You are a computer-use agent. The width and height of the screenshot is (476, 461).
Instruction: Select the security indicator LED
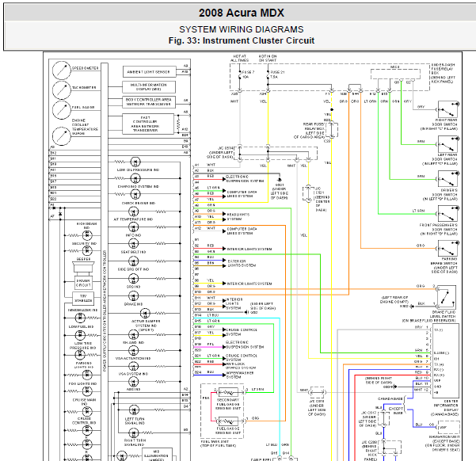point(87,251)
